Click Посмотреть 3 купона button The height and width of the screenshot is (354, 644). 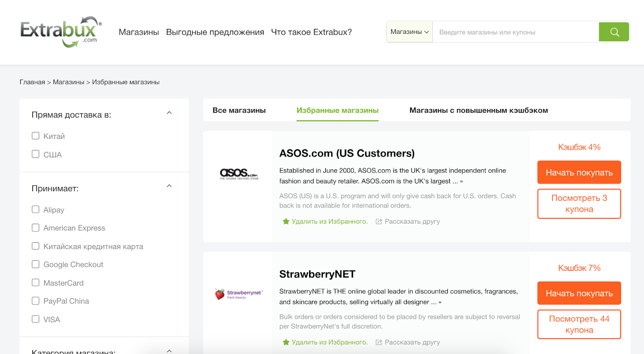579,204
